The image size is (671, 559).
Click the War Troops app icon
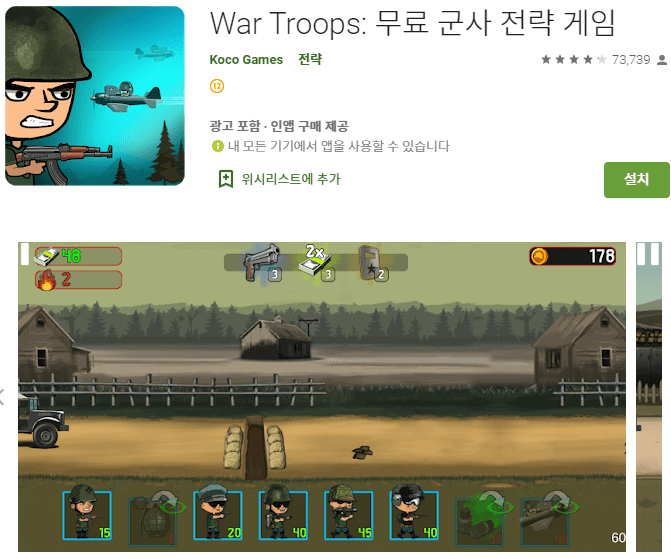coord(95,96)
